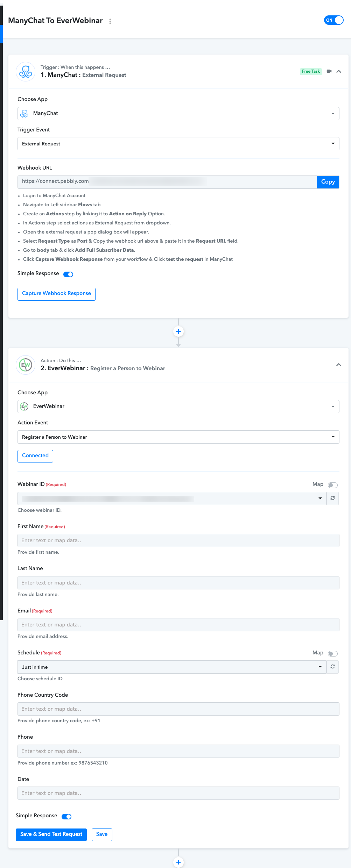Open the ManyChat Choose App dropdown
The image size is (351, 868).
178,114
